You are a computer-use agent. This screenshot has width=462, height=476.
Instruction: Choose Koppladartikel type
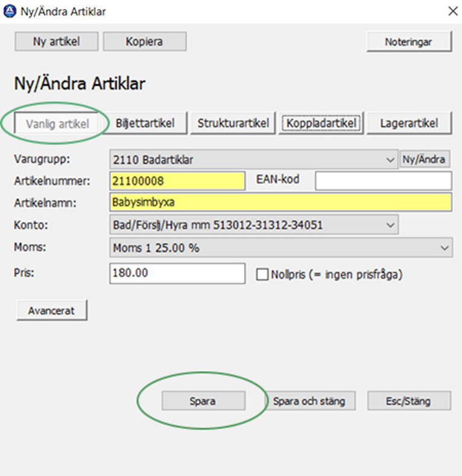click(321, 124)
